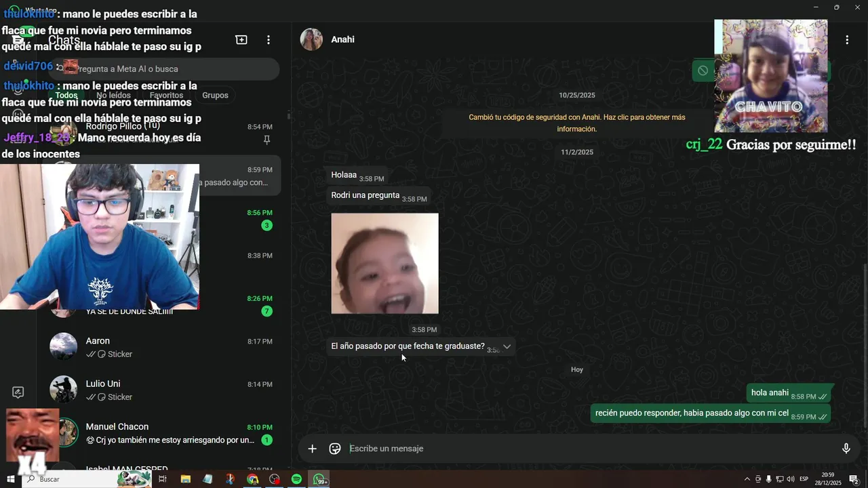Open the laughing child image in chat

coord(384,264)
